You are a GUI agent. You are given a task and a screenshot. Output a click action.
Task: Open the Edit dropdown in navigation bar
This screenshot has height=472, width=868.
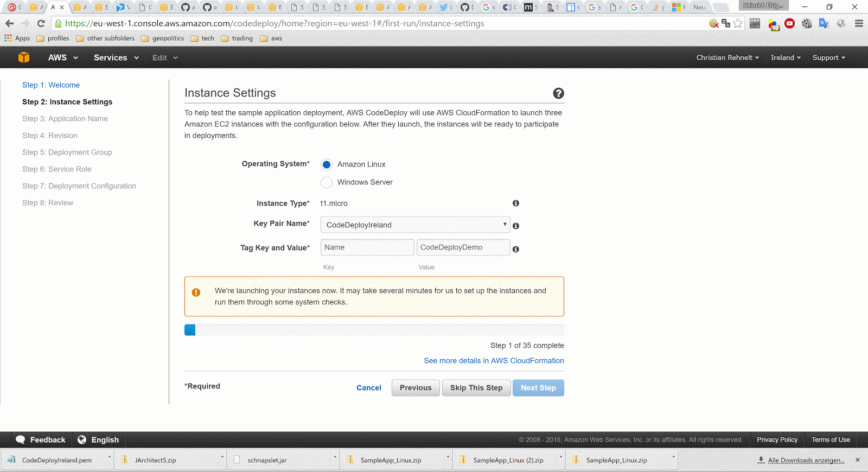[x=165, y=58]
